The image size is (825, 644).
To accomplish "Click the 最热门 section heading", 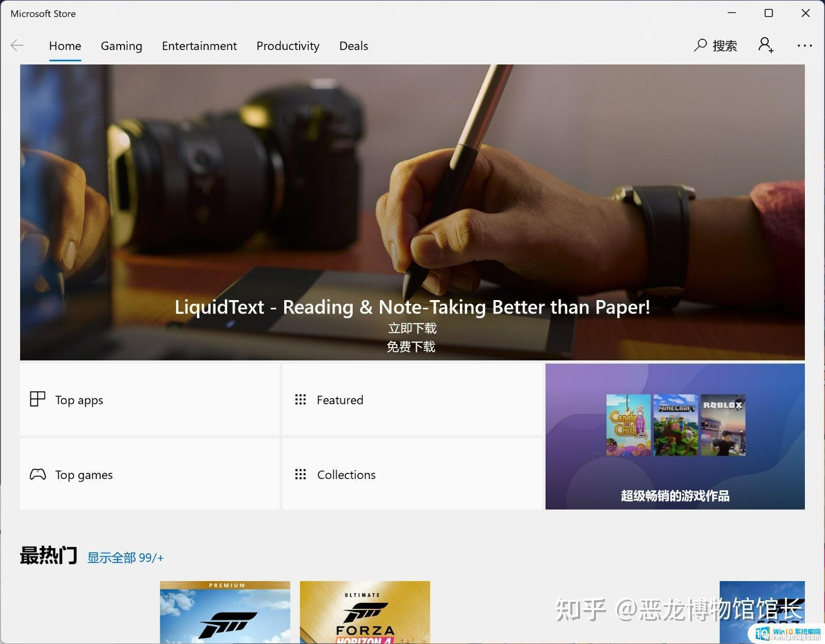I will [48, 555].
